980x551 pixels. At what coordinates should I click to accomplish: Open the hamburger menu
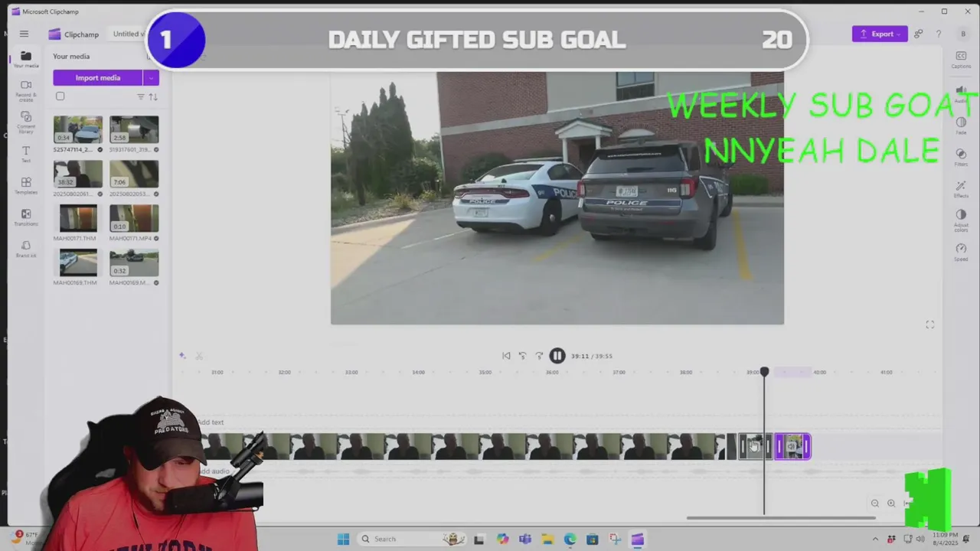pyautogui.click(x=24, y=34)
